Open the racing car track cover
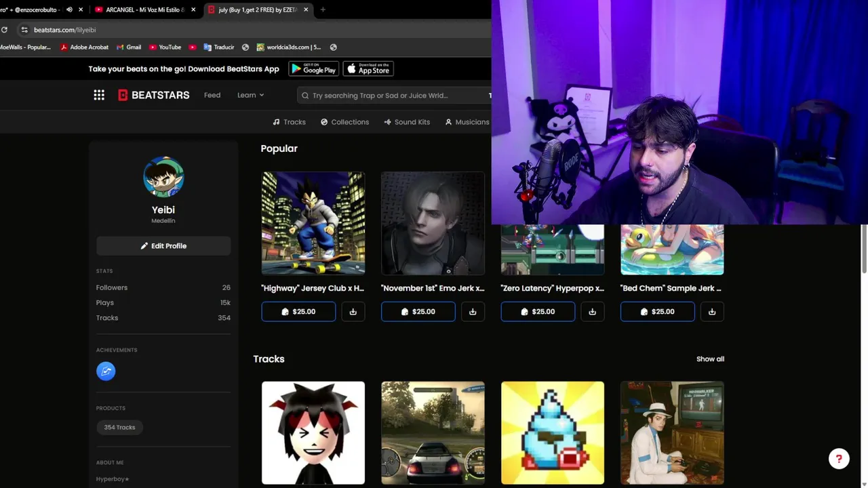 (x=433, y=433)
